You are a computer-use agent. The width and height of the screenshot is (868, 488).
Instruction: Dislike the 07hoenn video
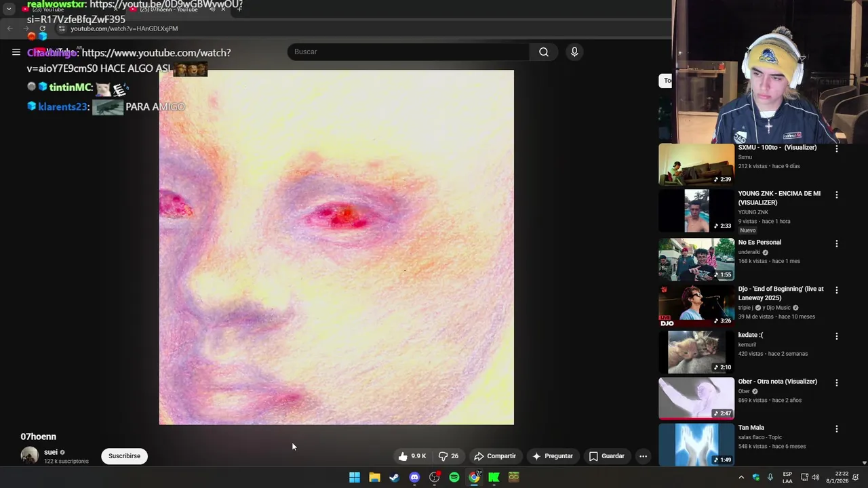pos(448,456)
